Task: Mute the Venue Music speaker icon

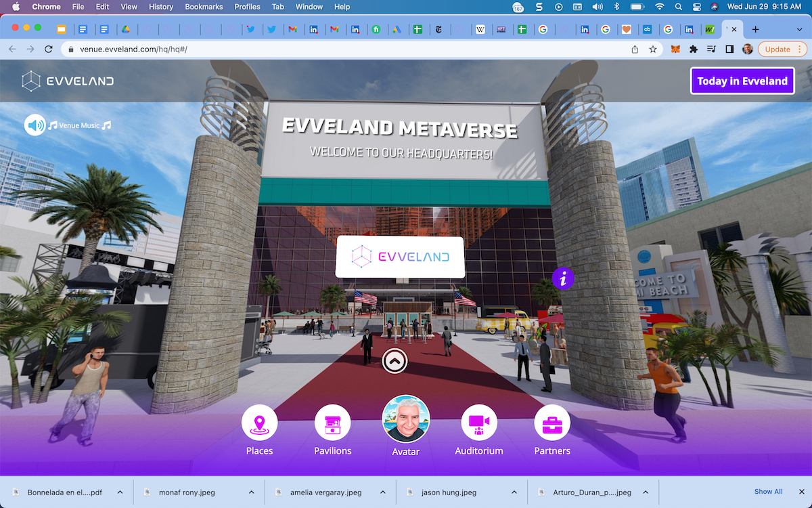Action: [35, 125]
